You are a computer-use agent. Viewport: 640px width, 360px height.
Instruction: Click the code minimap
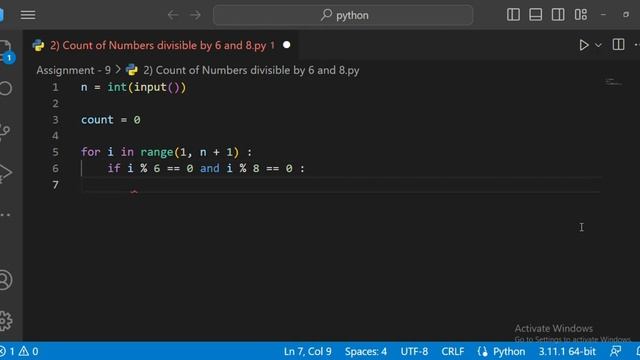[614, 82]
